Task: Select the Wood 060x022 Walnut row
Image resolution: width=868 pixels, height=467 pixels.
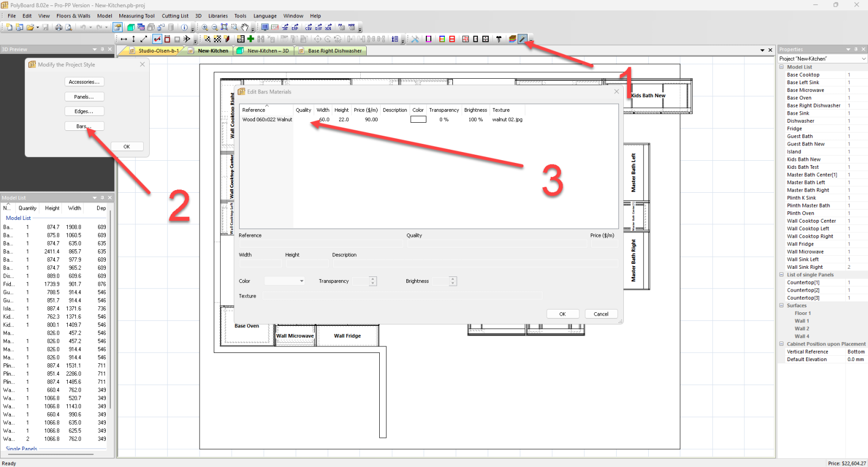Action: (x=267, y=119)
